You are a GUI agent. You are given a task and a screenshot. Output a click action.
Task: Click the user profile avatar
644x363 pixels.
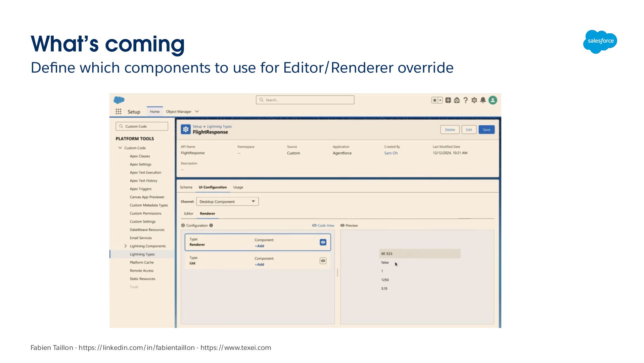pos(493,100)
